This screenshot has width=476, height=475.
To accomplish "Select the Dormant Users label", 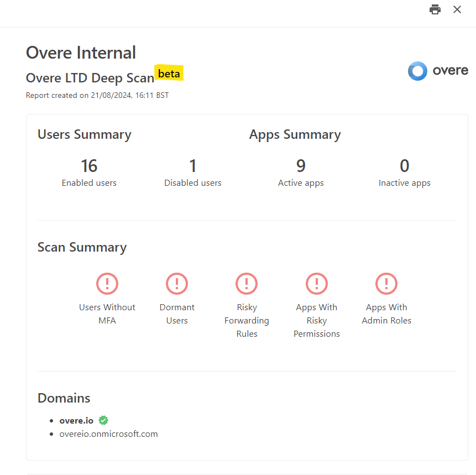I will [177, 314].
